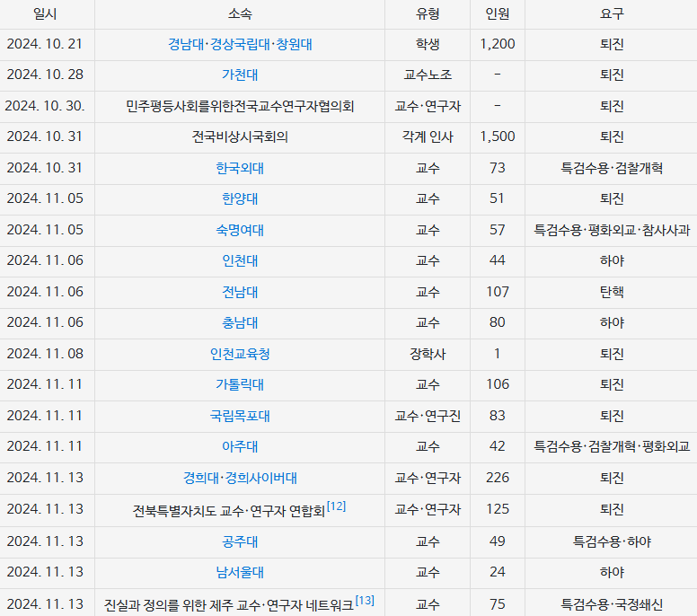Click the 일시 column header
The image size is (697, 616).
[x=45, y=14]
